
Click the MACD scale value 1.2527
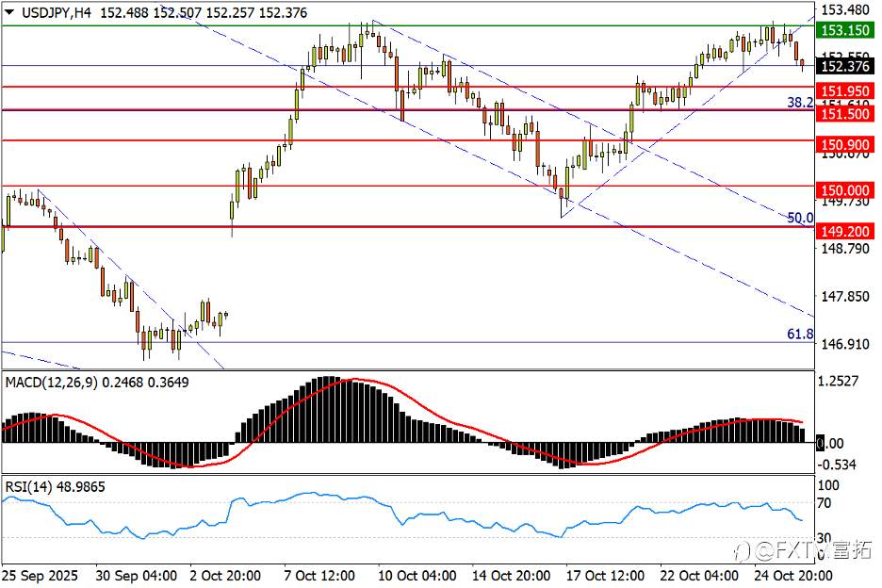(838, 381)
